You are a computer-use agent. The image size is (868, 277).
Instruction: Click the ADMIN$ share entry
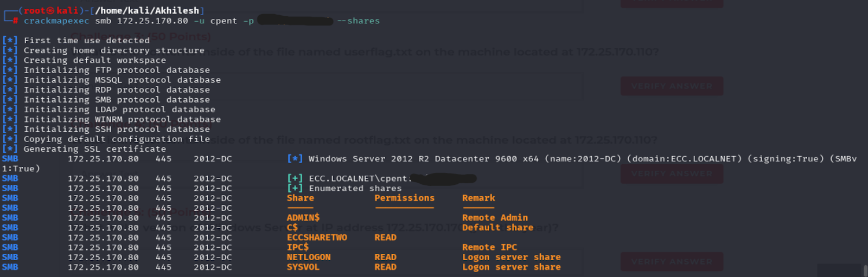coord(303,218)
